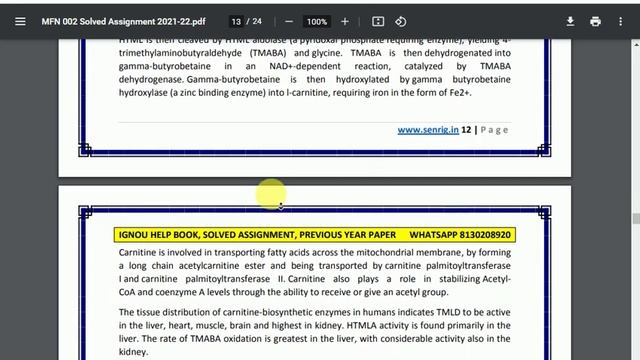Click the 100% zoom level field
Image resolution: width=640 pixels, height=360 pixels.
tap(317, 22)
